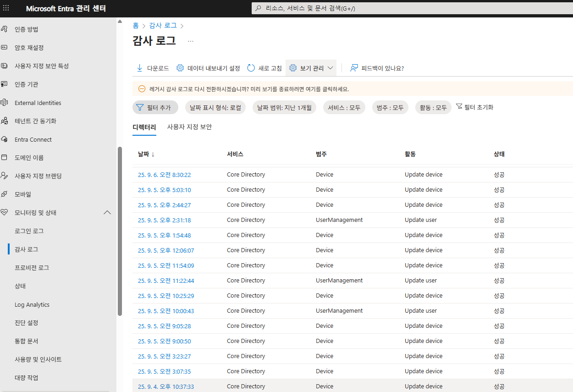This screenshot has width=573, height=392.
Task: Open the 서비스 : 모두 filter
Action: [344, 108]
